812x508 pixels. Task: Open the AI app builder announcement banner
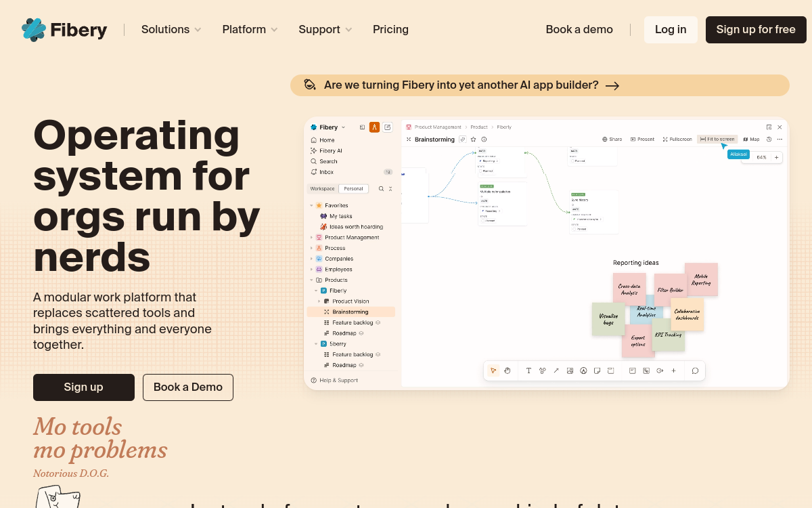click(x=540, y=85)
